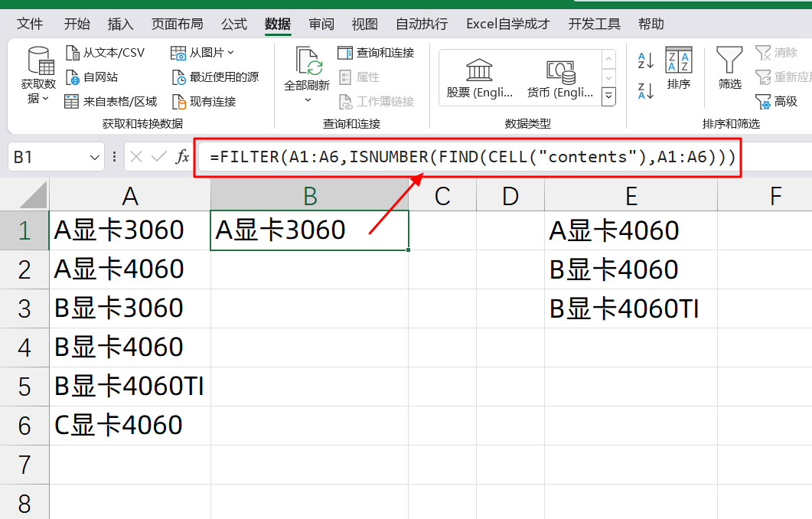This screenshot has width=812, height=519.
Task: Open Queries & Connections (查询和连接) pane
Action: pyautogui.click(x=376, y=52)
